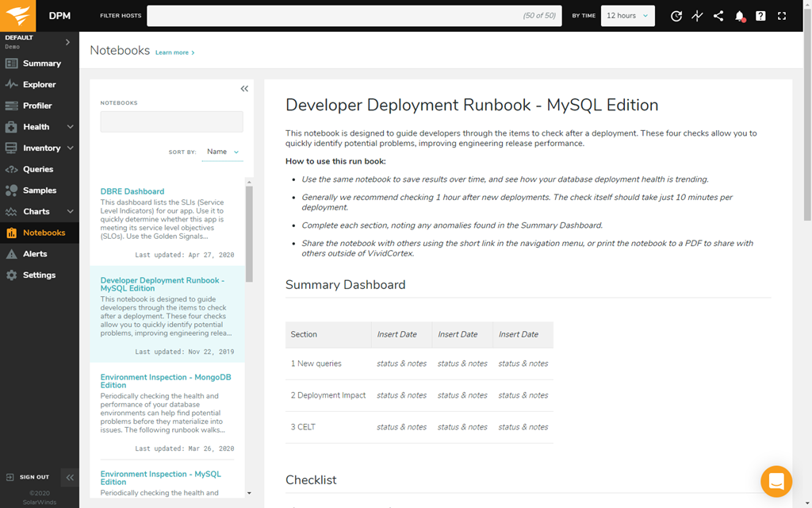Enter fullscreen mode via header icon

pos(782,16)
